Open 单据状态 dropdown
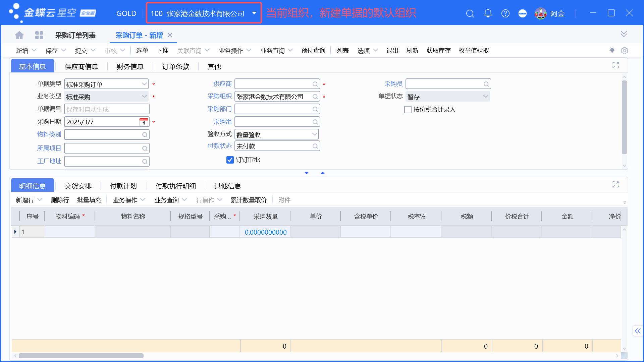Screen dimensions: 644x362 click(x=485, y=97)
